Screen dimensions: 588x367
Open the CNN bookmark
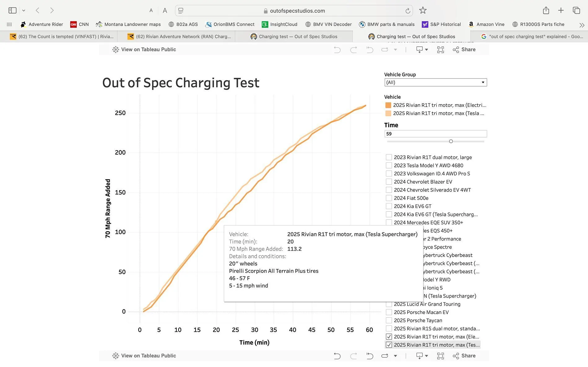point(80,24)
